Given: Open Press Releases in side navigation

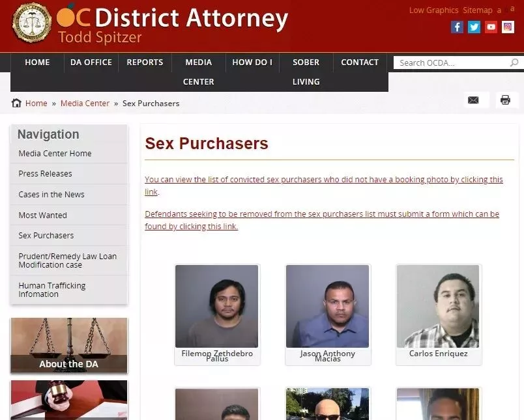Looking at the screenshot, I should tap(69, 174).
